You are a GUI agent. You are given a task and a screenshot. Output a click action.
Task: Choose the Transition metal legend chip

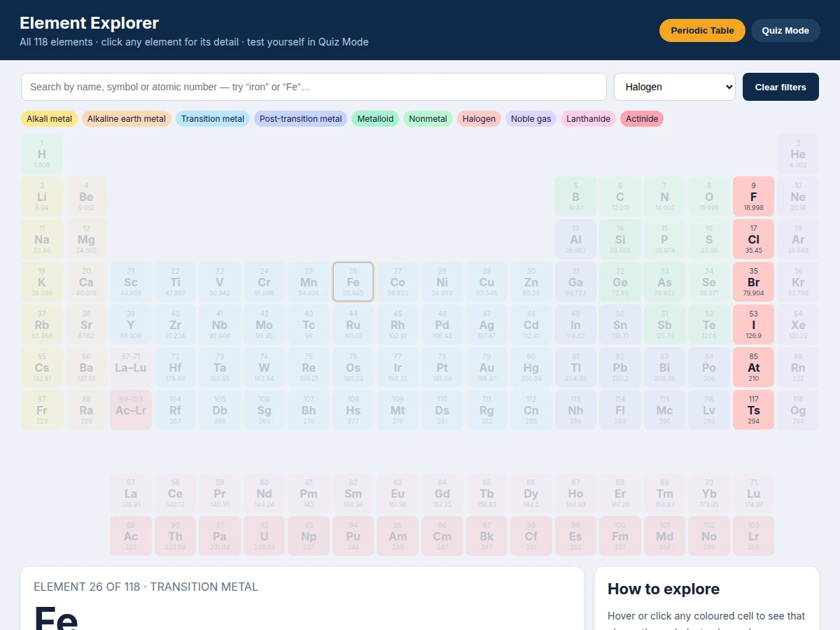tap(213, 119)
